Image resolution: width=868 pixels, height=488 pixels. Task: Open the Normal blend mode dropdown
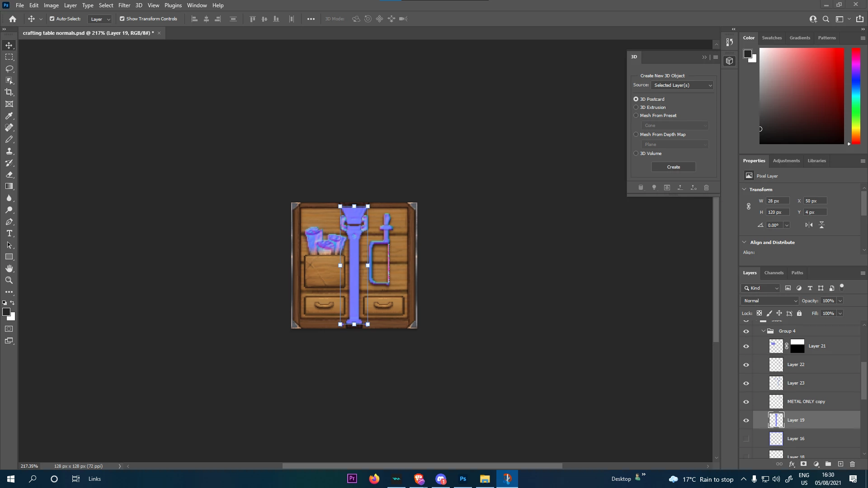770,301
